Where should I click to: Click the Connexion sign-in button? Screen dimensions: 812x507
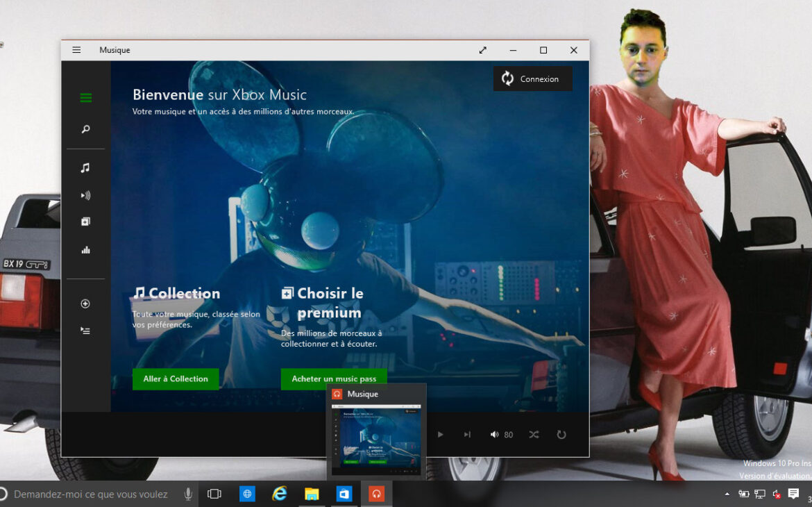tap(533, 79)
